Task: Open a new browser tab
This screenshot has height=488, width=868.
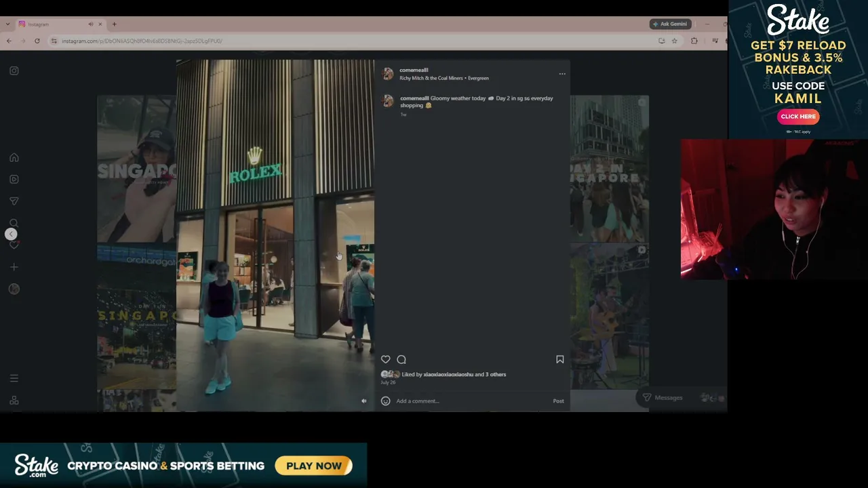Action: (x=114, y=24)
